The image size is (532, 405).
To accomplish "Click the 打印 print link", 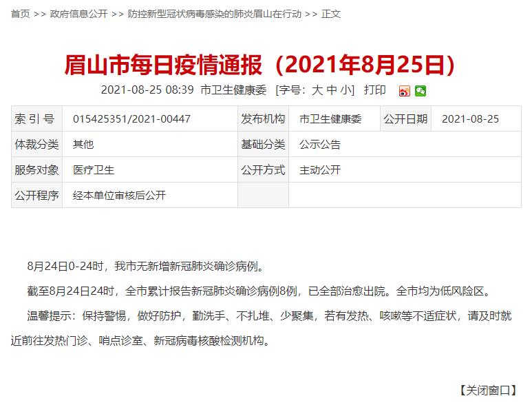I will click(374, 90).
